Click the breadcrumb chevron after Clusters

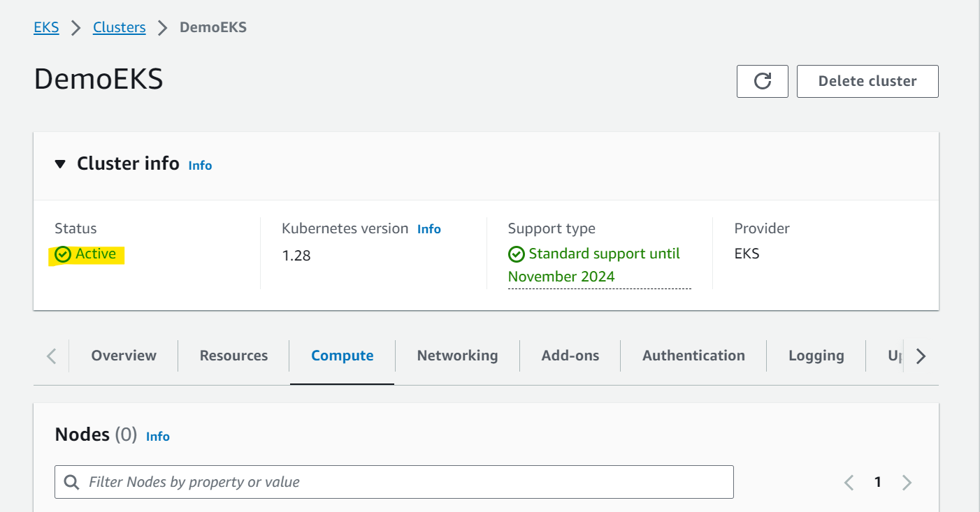[x=163, y=28]
